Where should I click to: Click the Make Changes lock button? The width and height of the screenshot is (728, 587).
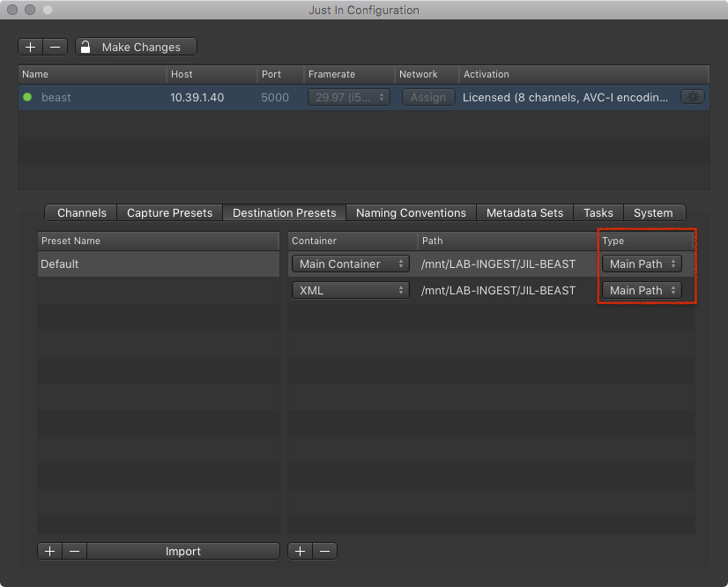click(x=136, y=47)
